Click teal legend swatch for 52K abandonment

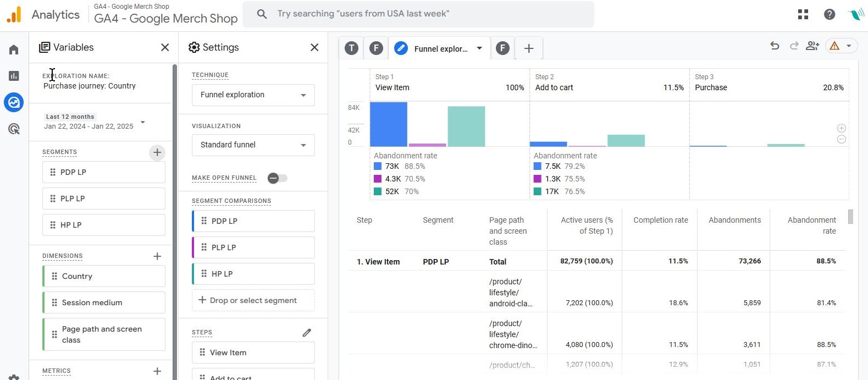pyautogui.click(x=378, y=191)
